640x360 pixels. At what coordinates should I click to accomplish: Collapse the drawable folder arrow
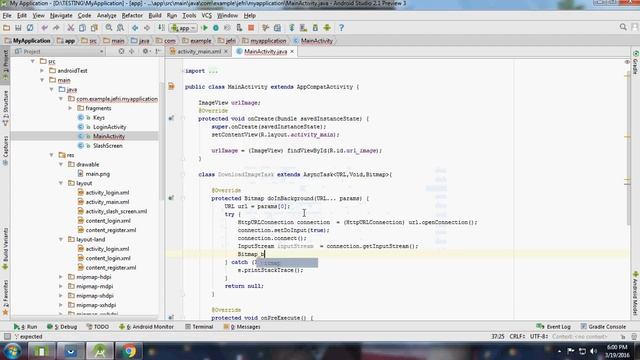coord(61,164)
